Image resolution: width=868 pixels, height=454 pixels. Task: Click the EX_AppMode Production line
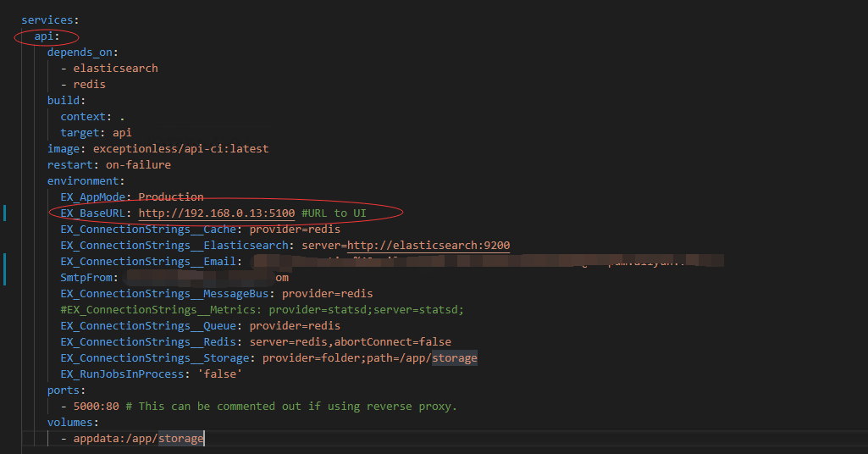tap(132, 197)
